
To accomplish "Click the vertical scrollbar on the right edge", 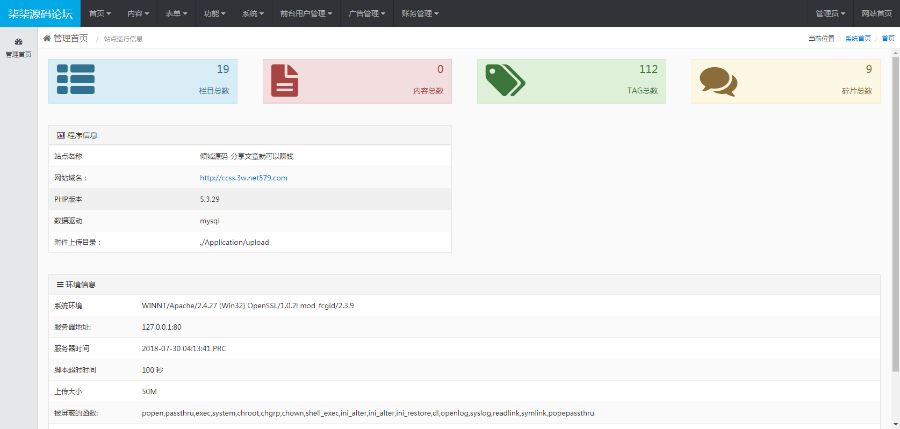I will click(896, 212).
